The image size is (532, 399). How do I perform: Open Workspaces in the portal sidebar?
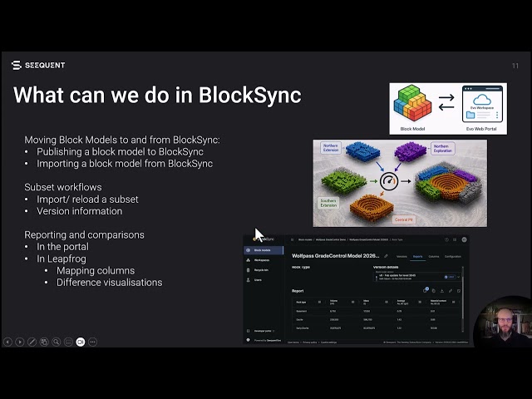tap(264, 260)
